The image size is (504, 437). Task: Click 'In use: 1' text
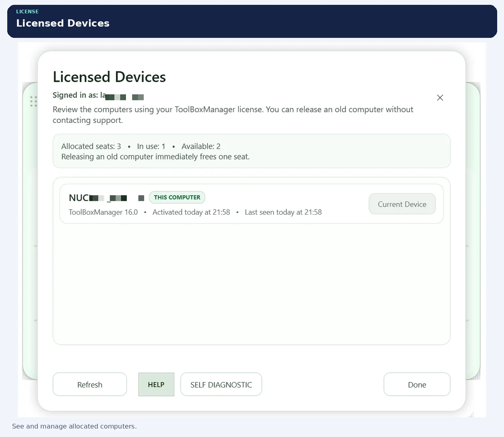(151, 147)
